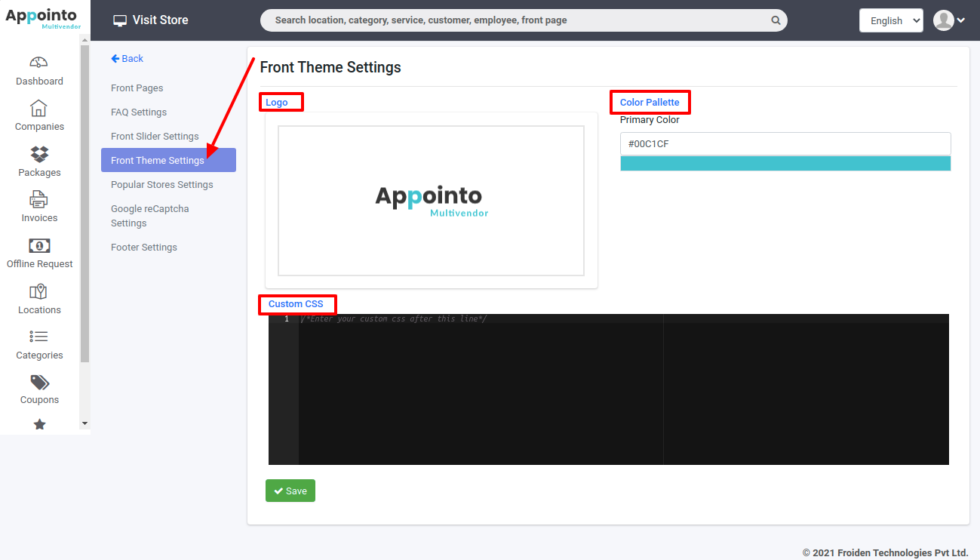Image resolution: width=980 pixels, height=560 pixels.
Task: Click the Froiden Technologies copyright text
Action: click(x=885, y=553)
